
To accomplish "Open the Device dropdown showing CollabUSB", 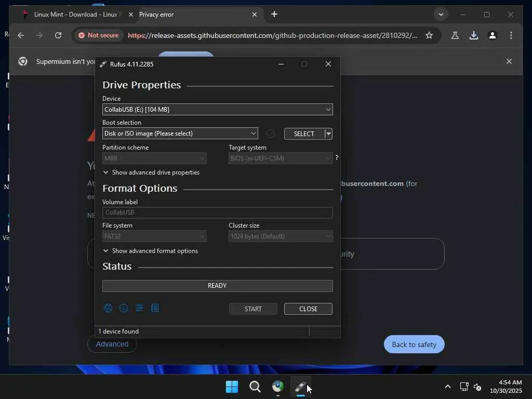I will pyautogui.click(x=218, y=109).
